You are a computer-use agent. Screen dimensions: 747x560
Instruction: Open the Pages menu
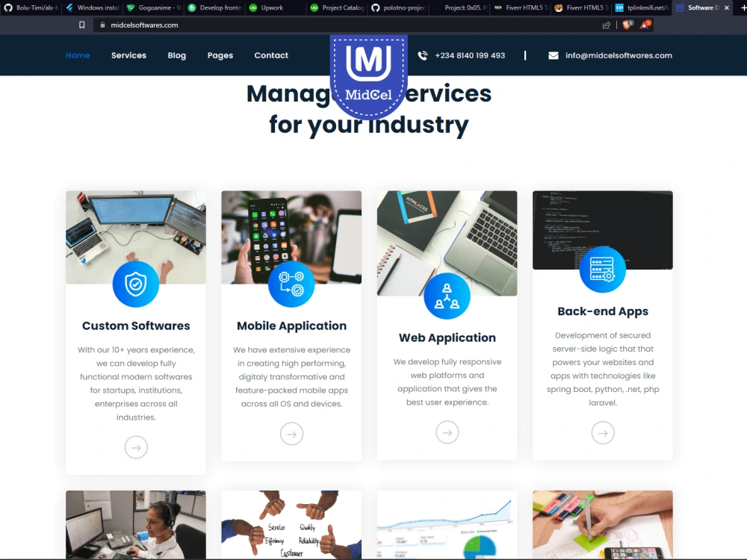coord(220,55)
